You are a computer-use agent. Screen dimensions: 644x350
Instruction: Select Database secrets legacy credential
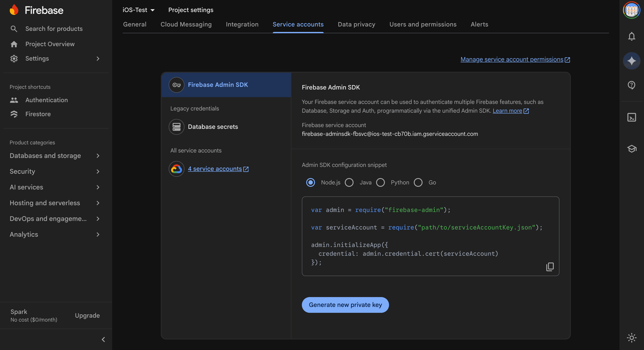coord(226,127)
